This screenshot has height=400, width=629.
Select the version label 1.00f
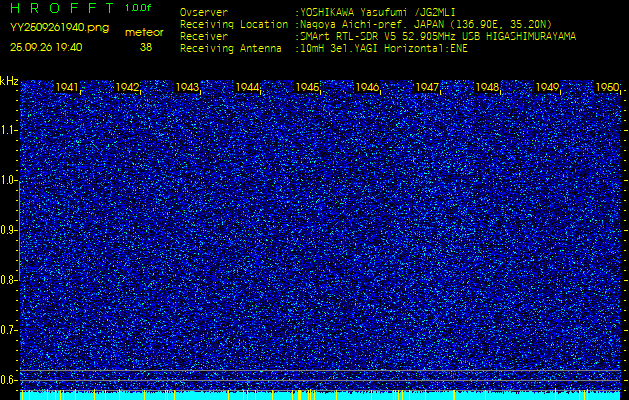coord(138,8)
